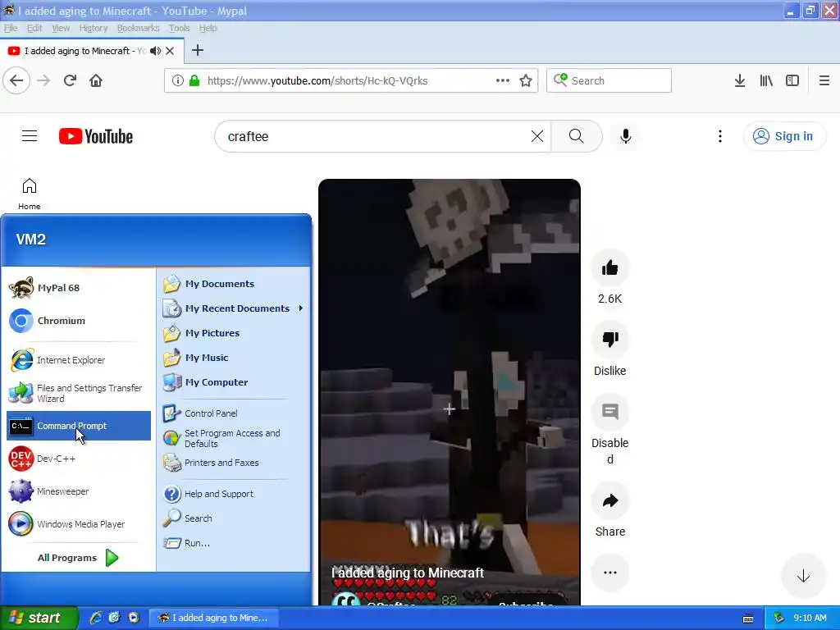The height and width of the screenshot is (630, 840).
Task: Open My Computer from Start menu
Action: pos(233,382)
